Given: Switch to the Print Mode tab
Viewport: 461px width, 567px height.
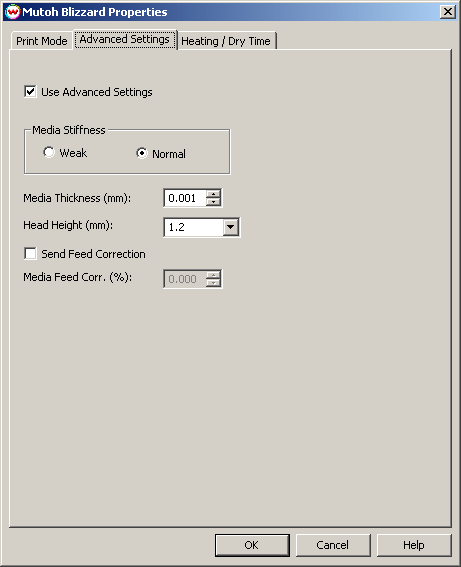Looking at the screenshot, I should pyautogui.click(x=42, y=41).
